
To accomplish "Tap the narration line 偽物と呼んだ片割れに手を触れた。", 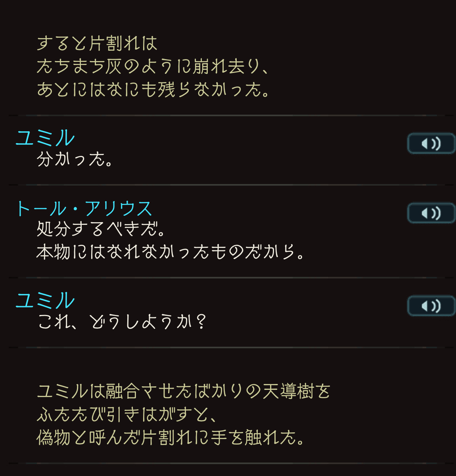I will [x=171, y=438].
